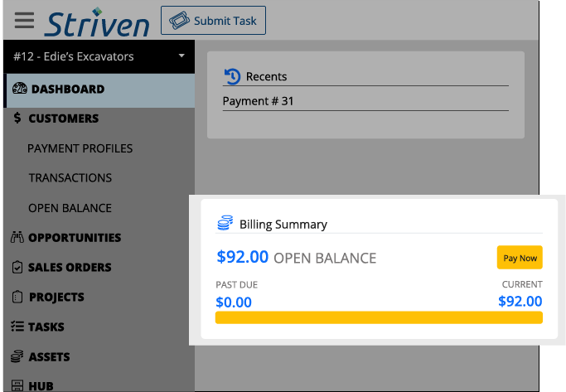Open Payment Profiles submenu item
This screenshot has width=566, height=392.
click(x=80, y=148)
